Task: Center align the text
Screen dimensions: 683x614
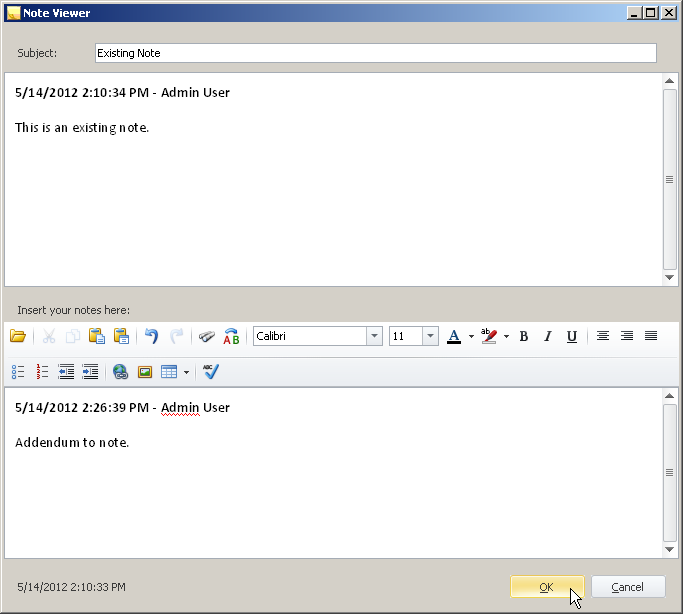Action: pos(603,337)
